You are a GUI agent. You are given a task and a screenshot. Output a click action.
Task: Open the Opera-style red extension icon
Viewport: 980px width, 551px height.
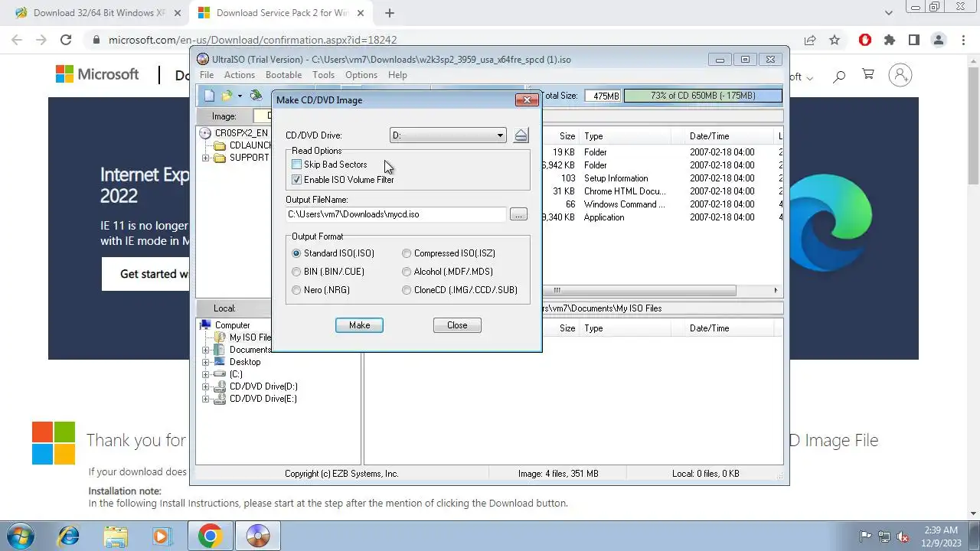point(865,40)
